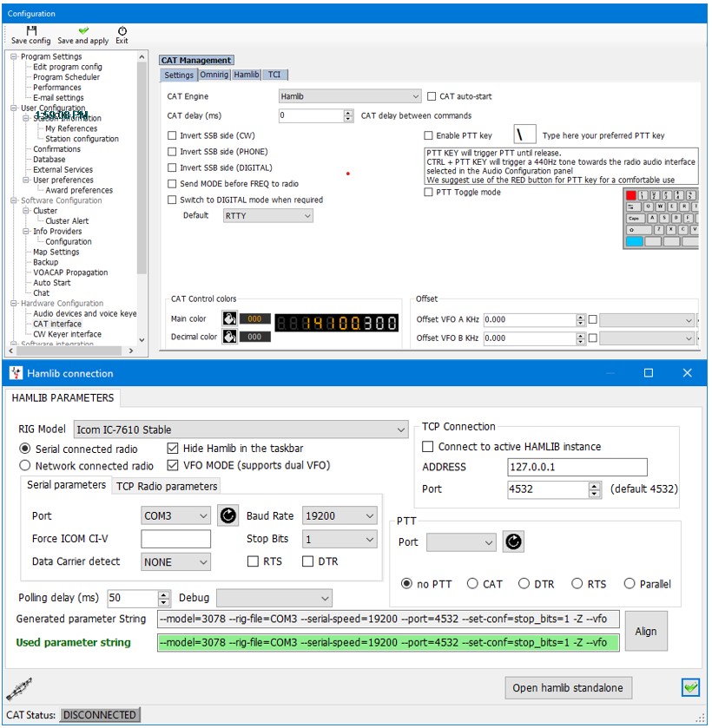Select the Serial parameters tab
712x728 pixels.
coord(67,485)
